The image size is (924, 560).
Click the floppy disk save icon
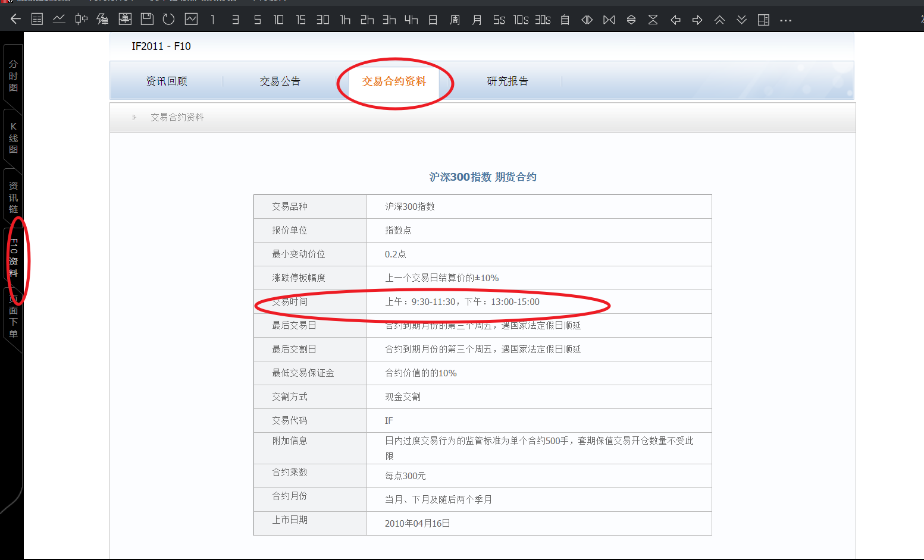(147, 20)
